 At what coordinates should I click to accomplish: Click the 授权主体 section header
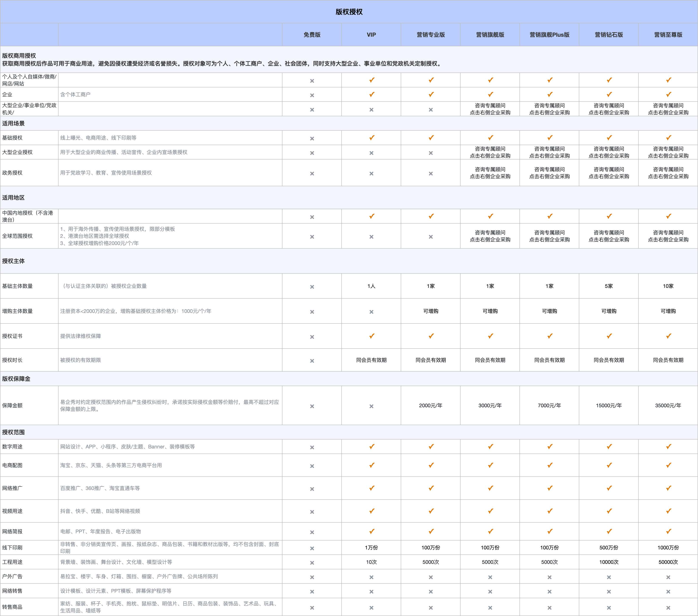pyautogui.click(x=13, y=261)
